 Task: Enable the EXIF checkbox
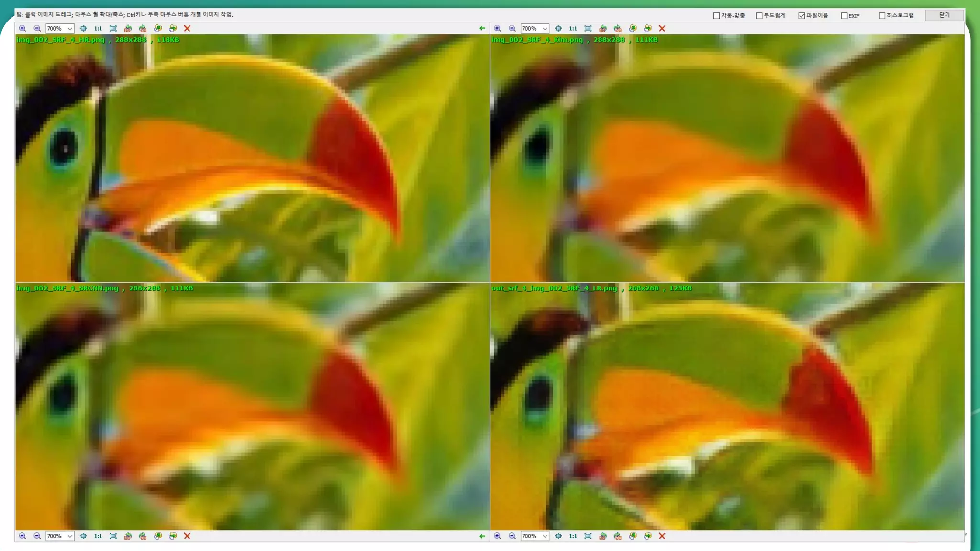coord(844,16)
